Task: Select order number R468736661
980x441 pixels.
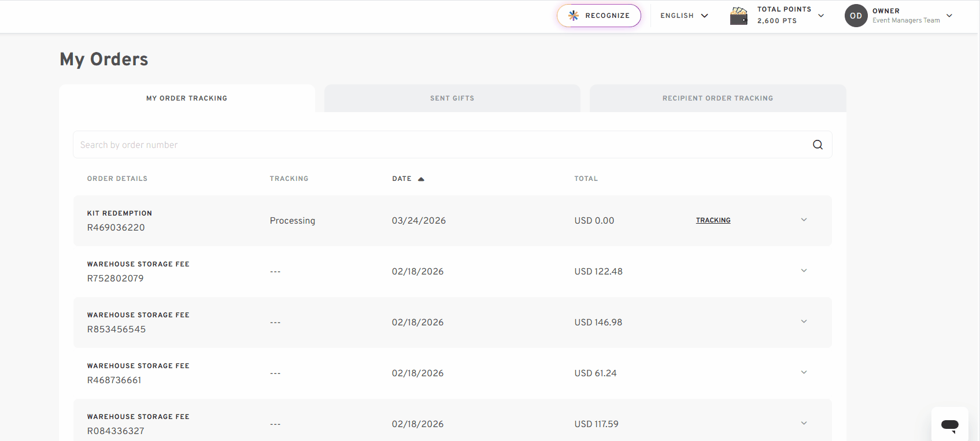Action: [114, 380]
